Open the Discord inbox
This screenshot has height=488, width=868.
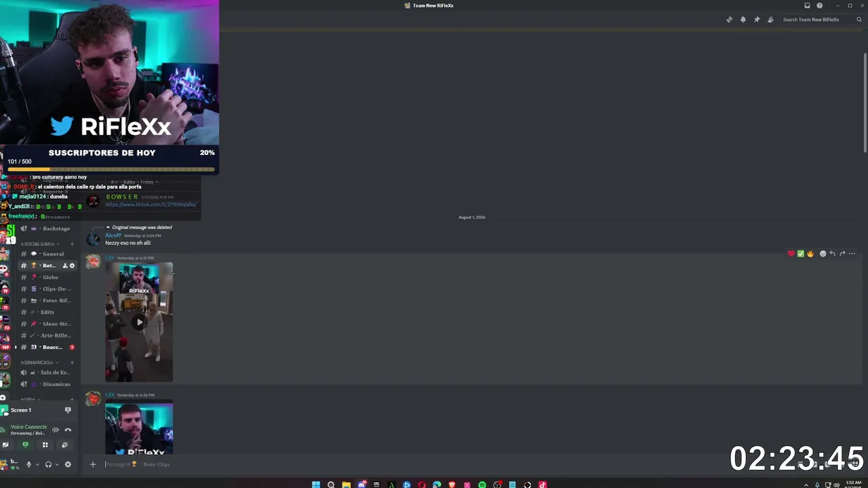coord(807,5)
